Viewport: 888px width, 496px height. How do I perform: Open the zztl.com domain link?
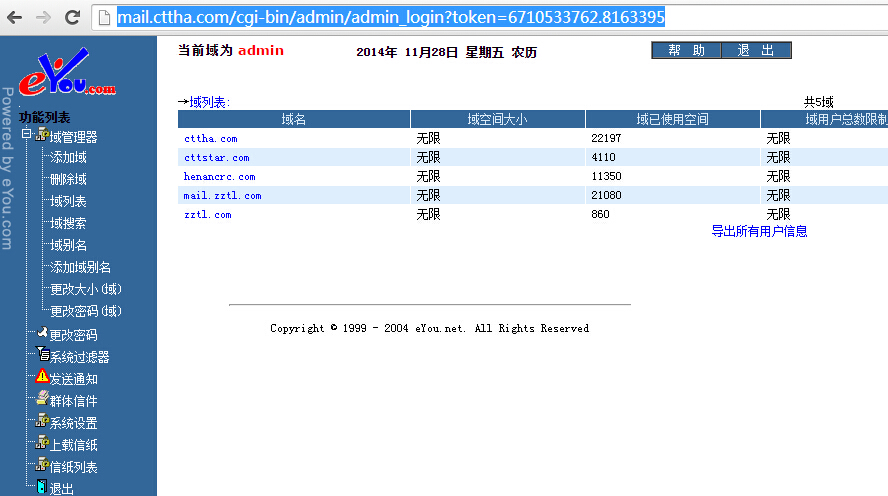coord(207,215)
